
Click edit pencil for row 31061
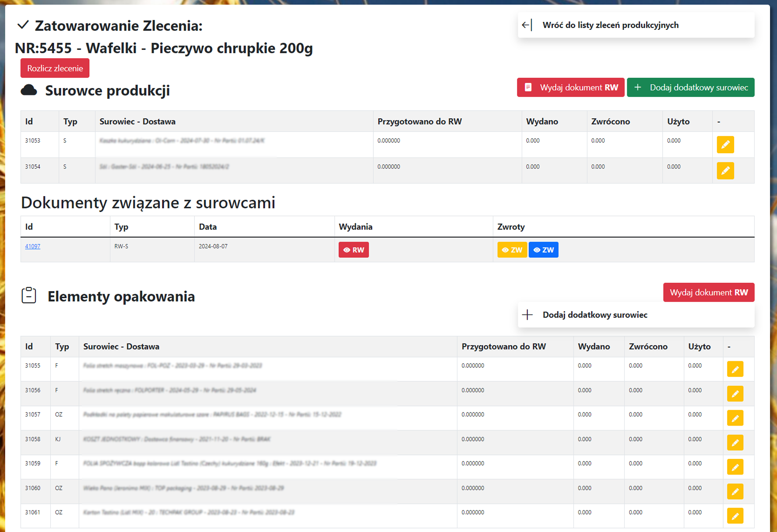click(x=735, y=516)
